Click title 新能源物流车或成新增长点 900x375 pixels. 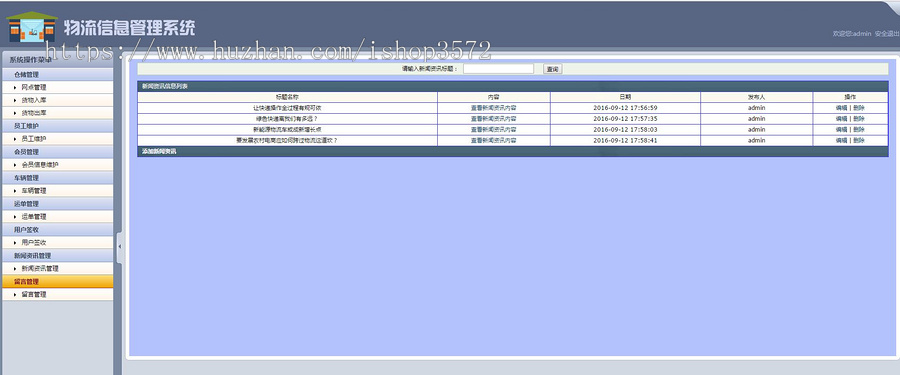pyautogui.click(x=287, y=130)
